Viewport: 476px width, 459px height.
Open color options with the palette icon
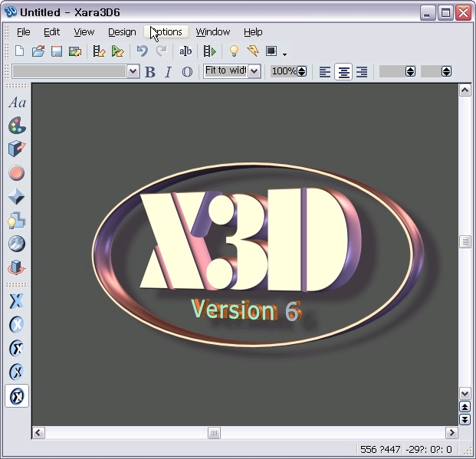pyautogui.click(x=17, y=126)
